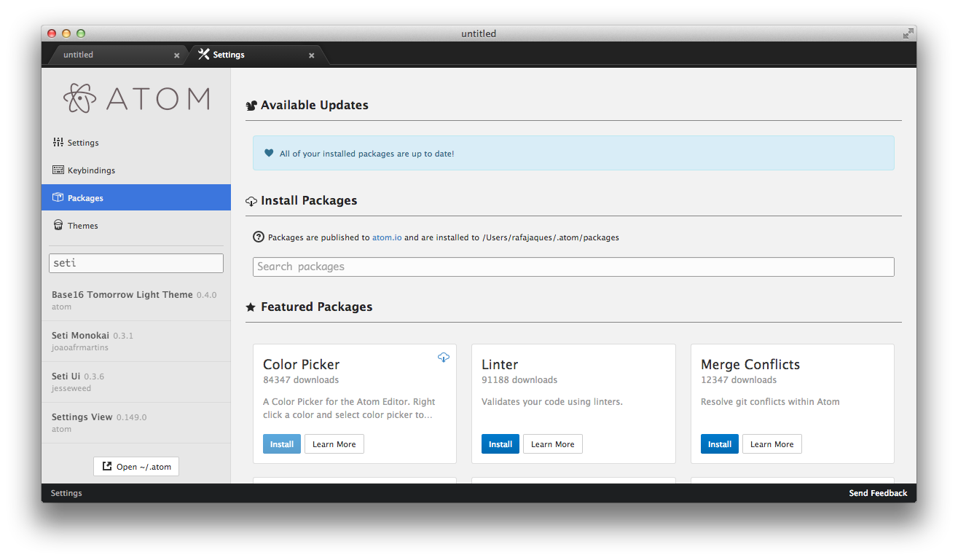The width and height of the screenshot is (958, 560).
Task: Learn more about Linter
Action: pyautogui.click(x=553, y=444)
